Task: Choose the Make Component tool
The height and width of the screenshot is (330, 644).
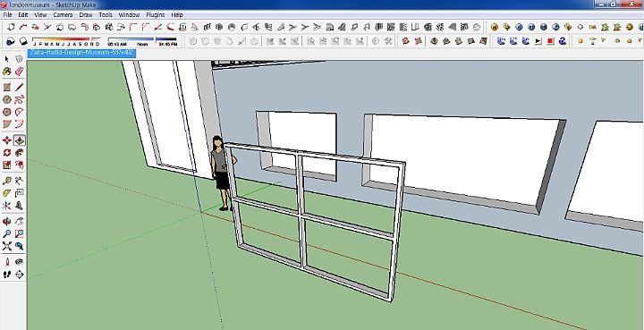Action: (20, 59)
